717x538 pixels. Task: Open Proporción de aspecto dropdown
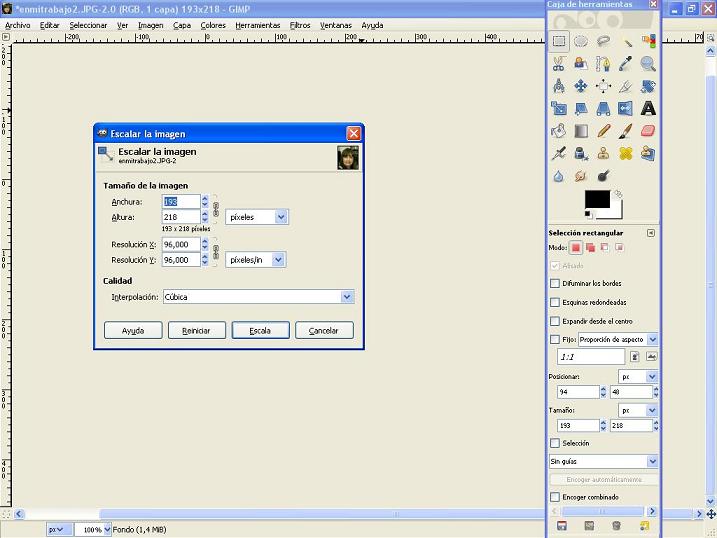coord(618,340)
